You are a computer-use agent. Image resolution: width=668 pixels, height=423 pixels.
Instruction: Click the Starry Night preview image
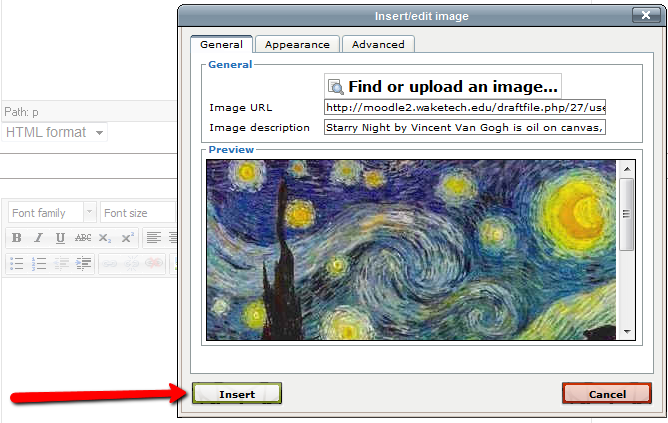(x=411, y=250)
